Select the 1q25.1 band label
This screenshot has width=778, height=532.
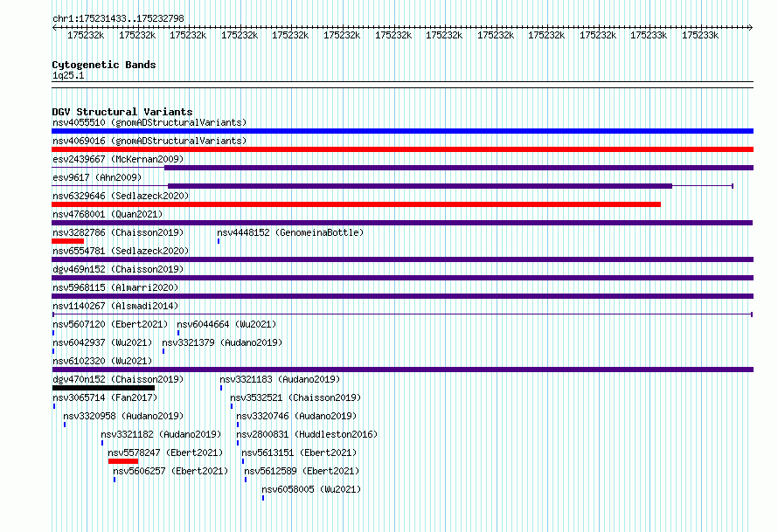point(68,75)
